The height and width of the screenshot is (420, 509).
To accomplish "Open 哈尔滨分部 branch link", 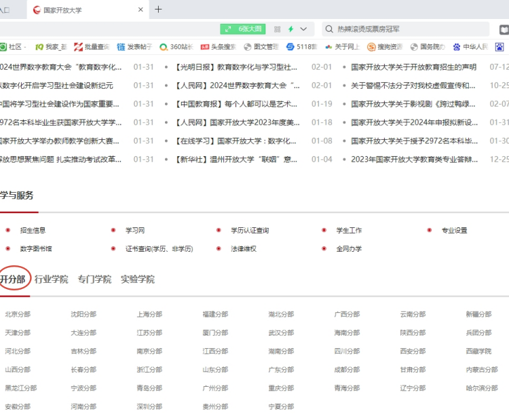I will point(483,388).
